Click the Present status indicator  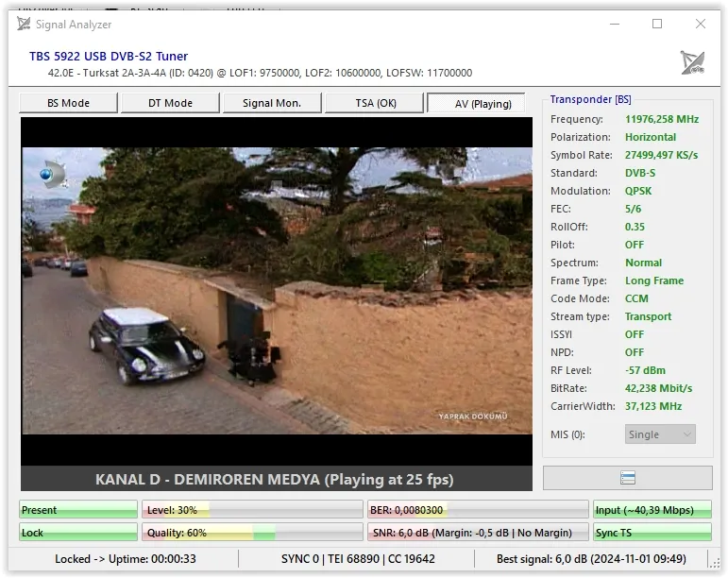[x=78, y=510]
